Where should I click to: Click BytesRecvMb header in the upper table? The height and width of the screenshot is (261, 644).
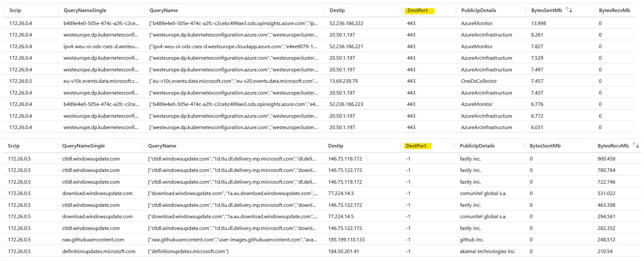point(614,10)
